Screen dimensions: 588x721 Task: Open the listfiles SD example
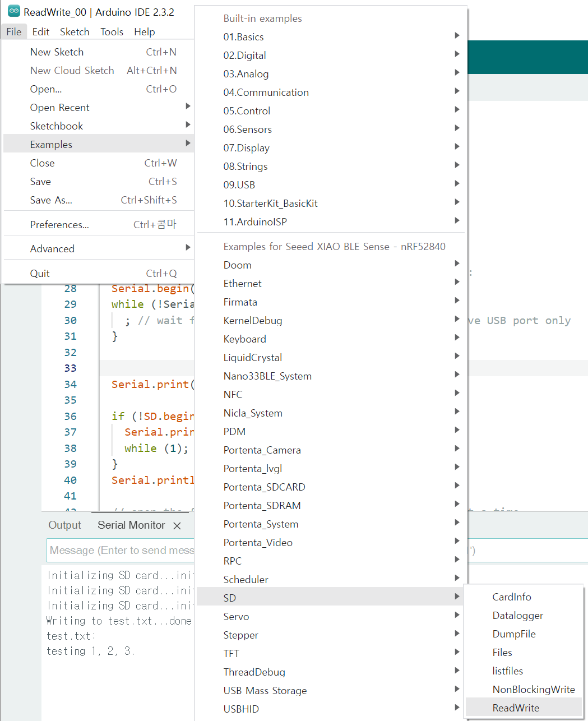[524, 671]
